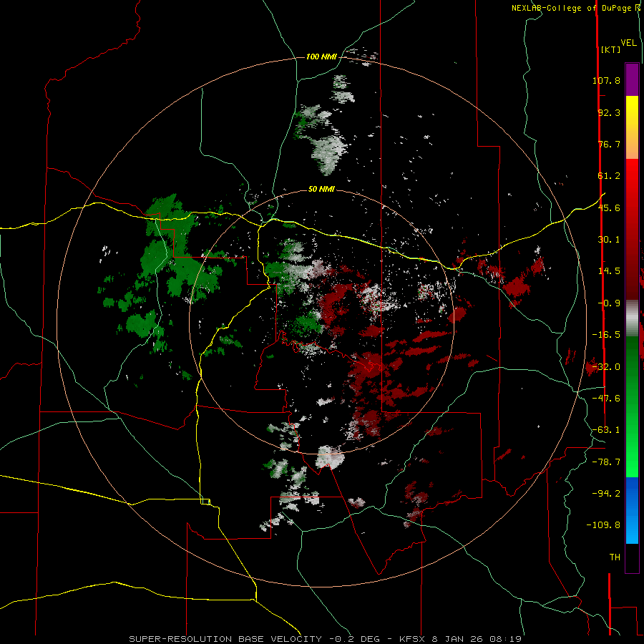644x644 pixels.
Task: Click the 14.5 velocity scale value
Action: click(x=609, y=271)
